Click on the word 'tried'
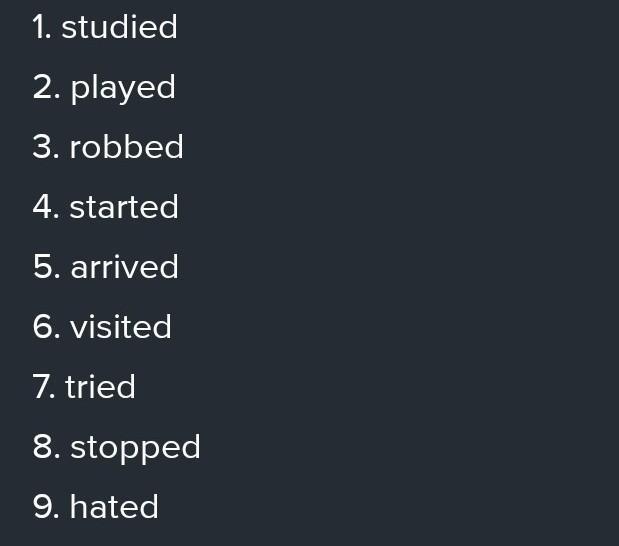The height and width of the screenshot is (546, 619). tap(100, 387)
